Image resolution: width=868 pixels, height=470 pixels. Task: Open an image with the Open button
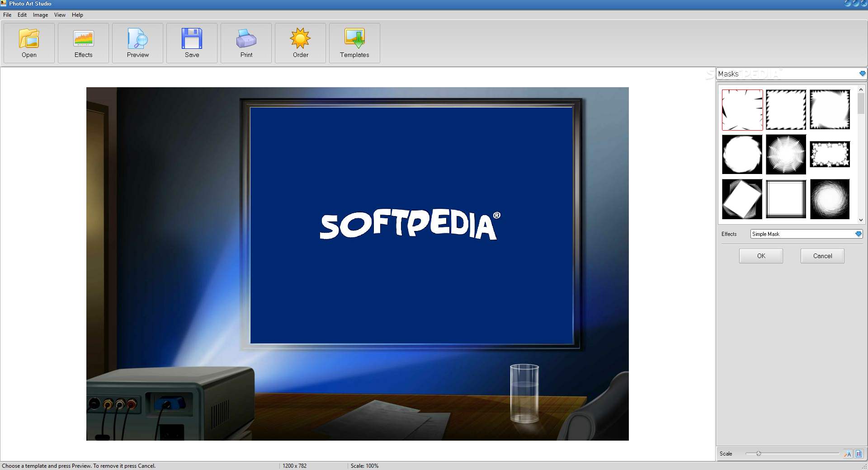click(x=29, y=43)
